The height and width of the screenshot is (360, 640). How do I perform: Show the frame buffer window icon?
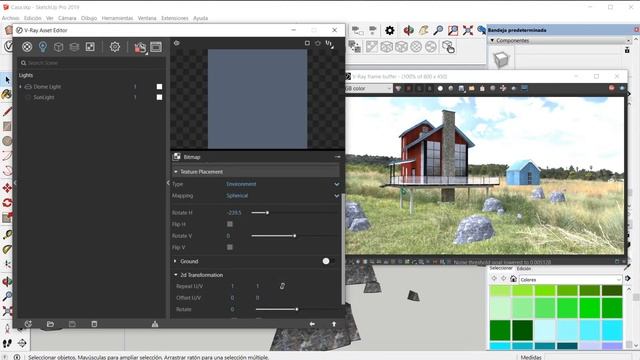pos(156,47)
